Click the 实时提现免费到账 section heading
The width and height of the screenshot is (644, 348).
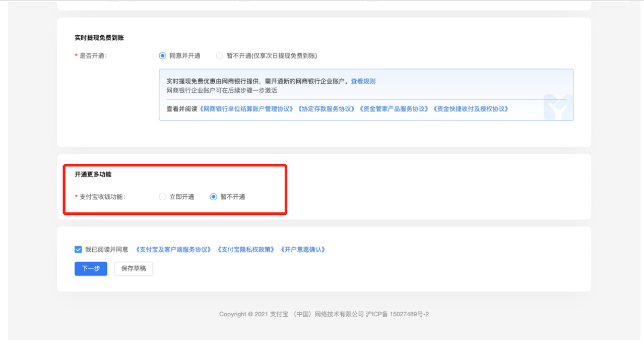(x=100, y=38)
